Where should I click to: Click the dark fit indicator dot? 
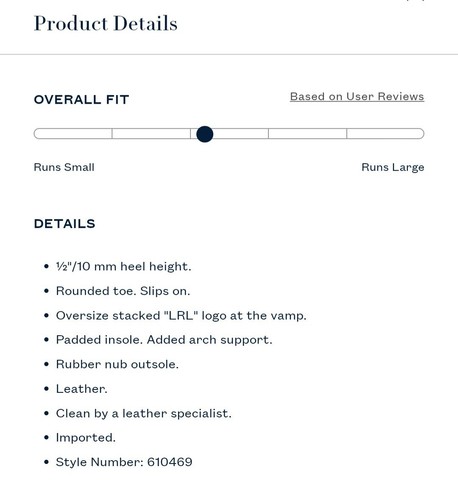click(x=205, y=134)
